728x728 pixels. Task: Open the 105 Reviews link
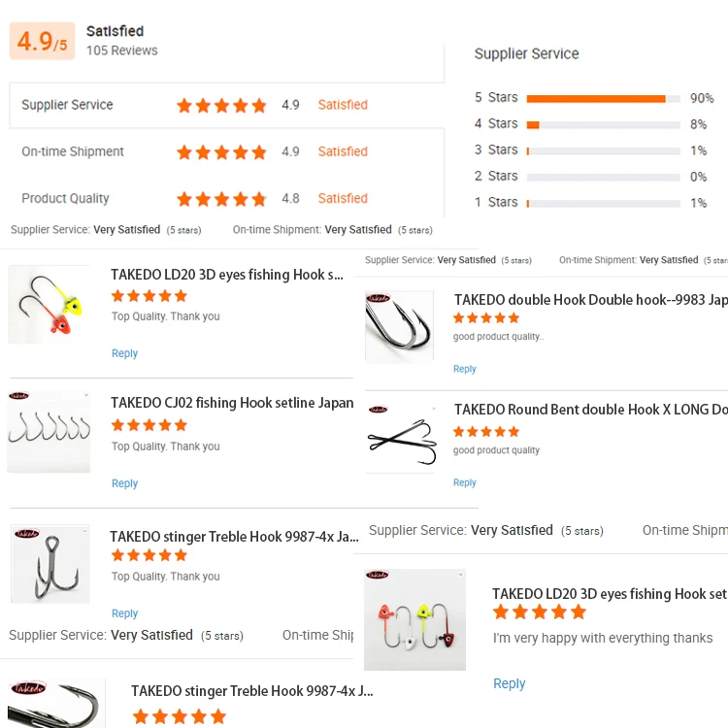pyautogui.click(x=121, y=50)
